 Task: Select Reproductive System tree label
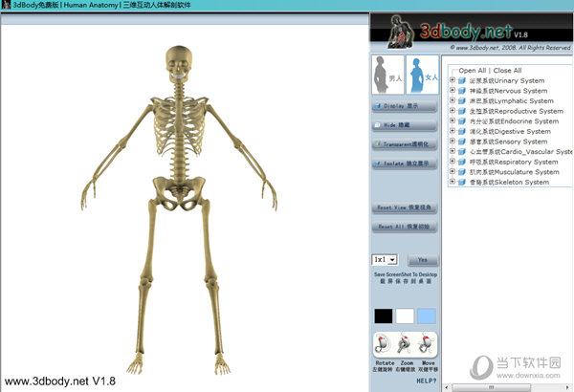click(x=517, y=111)
